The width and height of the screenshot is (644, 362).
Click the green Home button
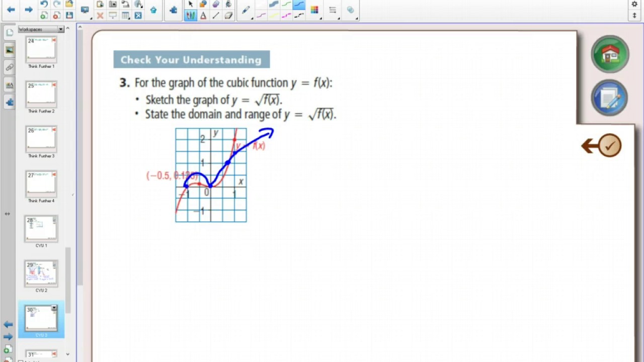point(610,54)
